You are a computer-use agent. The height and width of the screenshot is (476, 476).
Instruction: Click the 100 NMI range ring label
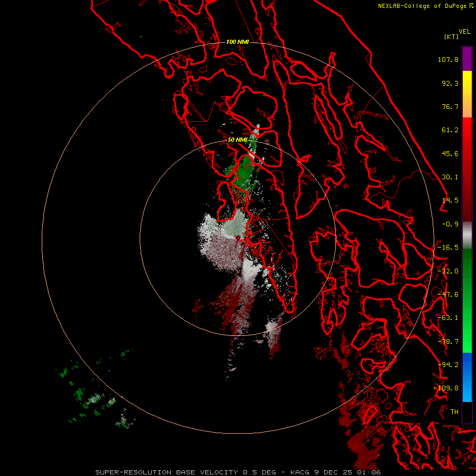pos(237,42)
